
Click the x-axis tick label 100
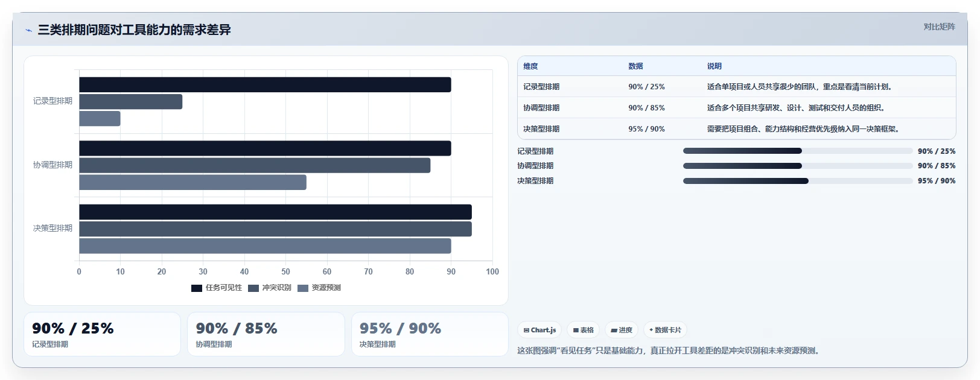(x=492, y=271)
